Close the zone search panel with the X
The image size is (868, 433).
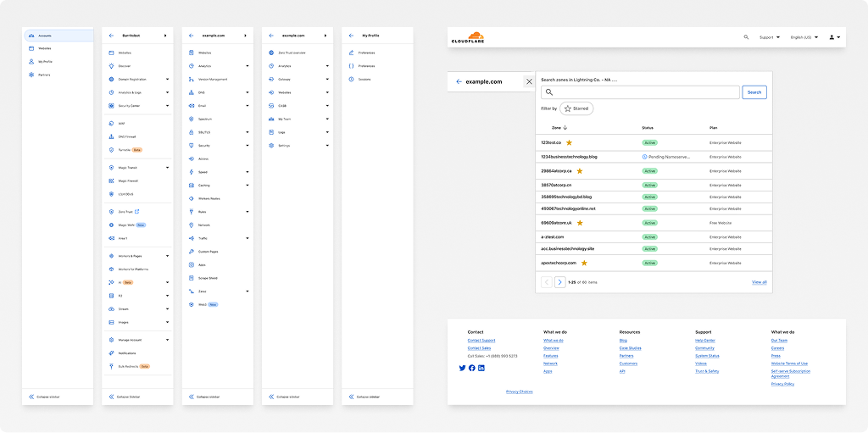pyautogui.click(x=529, y=81)
